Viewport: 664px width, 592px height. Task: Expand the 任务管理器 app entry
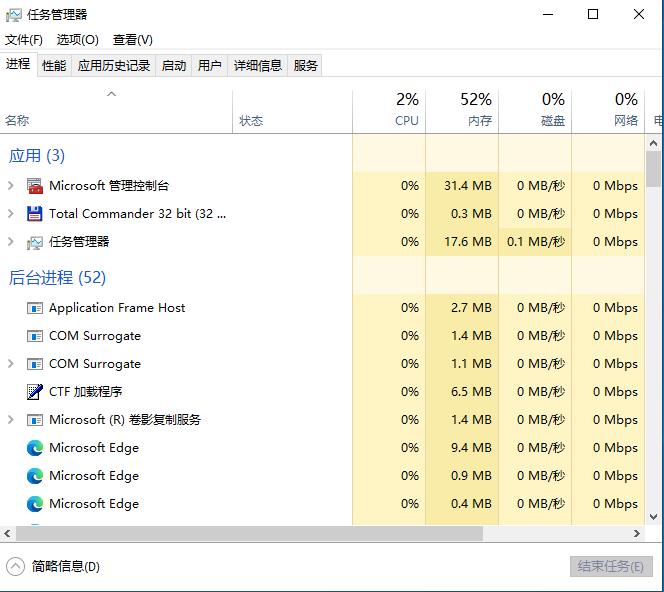coord(11,242)
